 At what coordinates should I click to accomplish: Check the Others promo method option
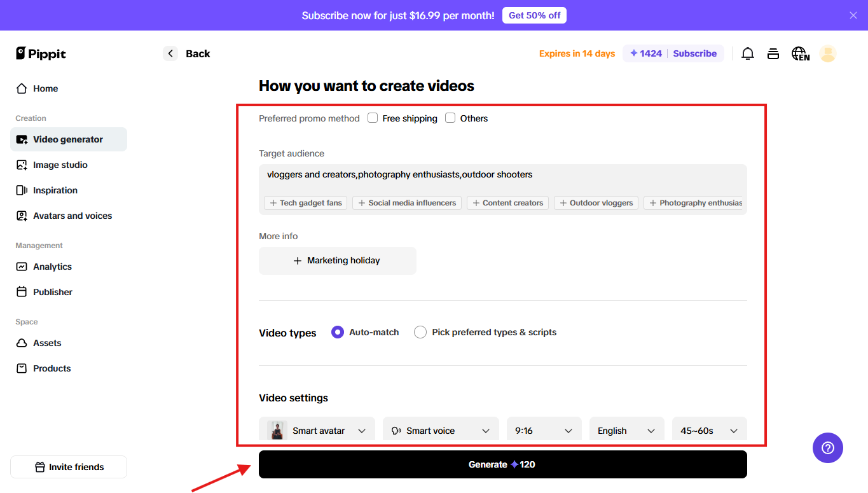tap(450, 118)
